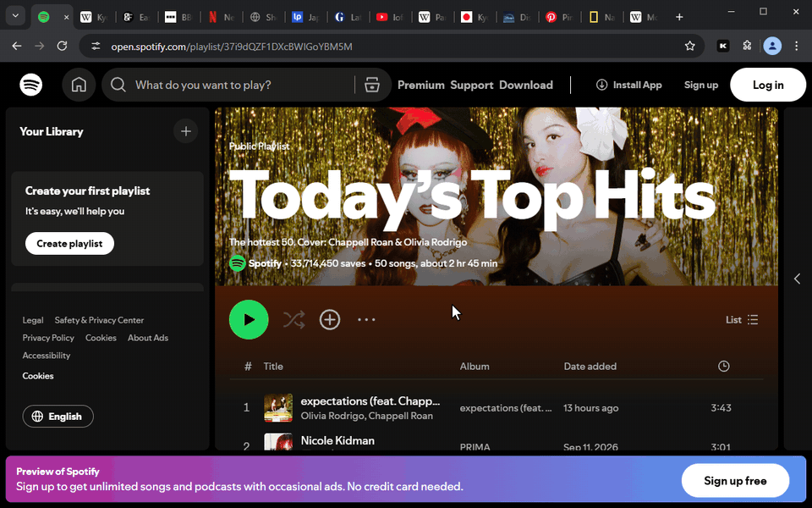Save playlist to Your Library with plus circle
This screenshot has width=812, height=508.
pos(330,320)
